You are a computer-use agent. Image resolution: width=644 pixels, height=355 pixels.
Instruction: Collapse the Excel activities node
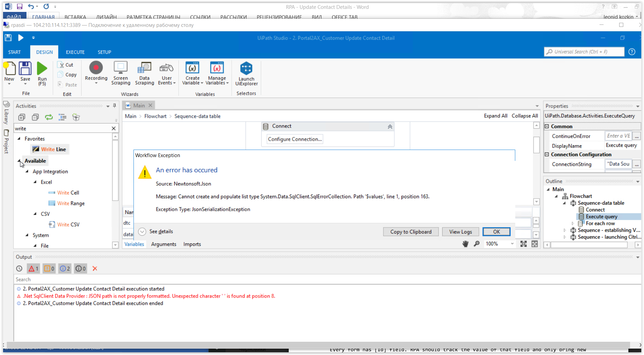[35, 182]
